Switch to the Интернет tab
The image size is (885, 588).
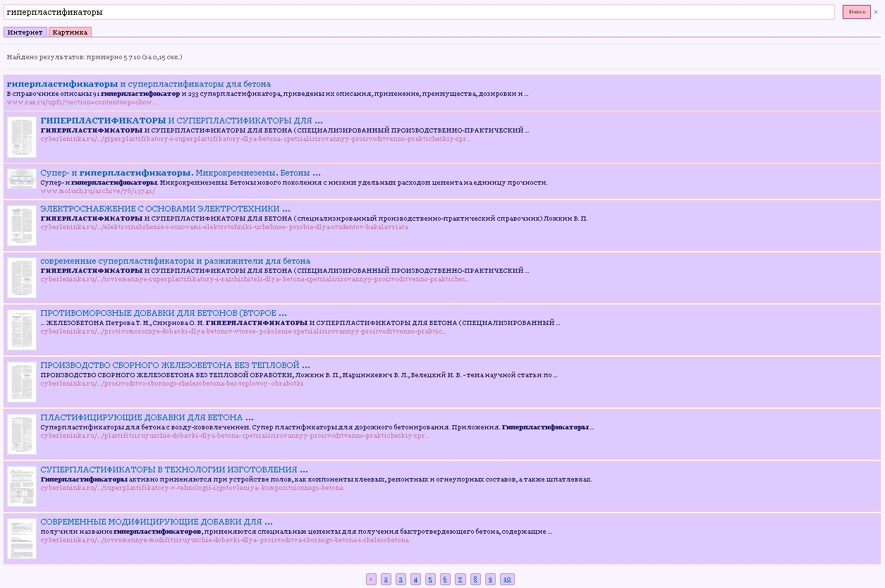coord(25,32)
